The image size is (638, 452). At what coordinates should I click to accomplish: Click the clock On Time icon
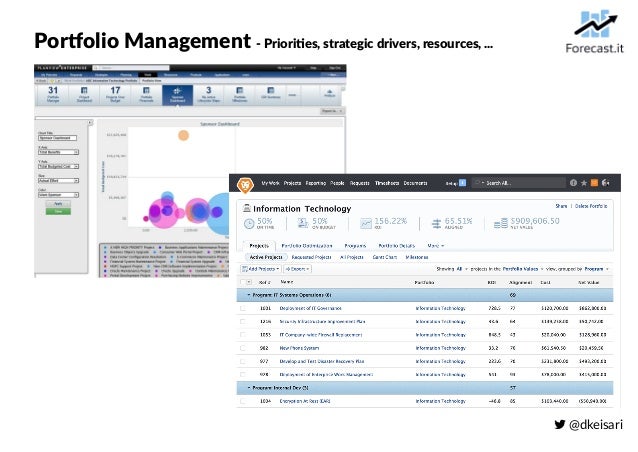(x=249, y=223)
